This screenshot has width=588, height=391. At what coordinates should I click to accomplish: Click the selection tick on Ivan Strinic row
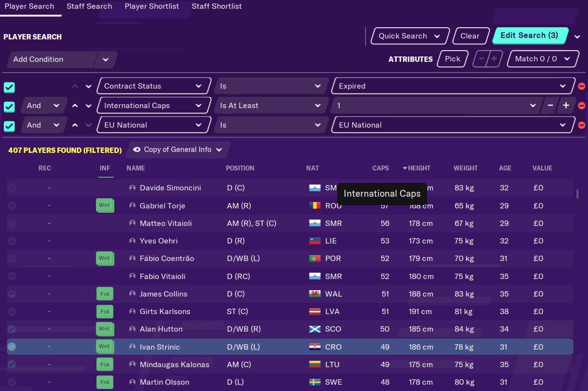[x=12, y=347]
